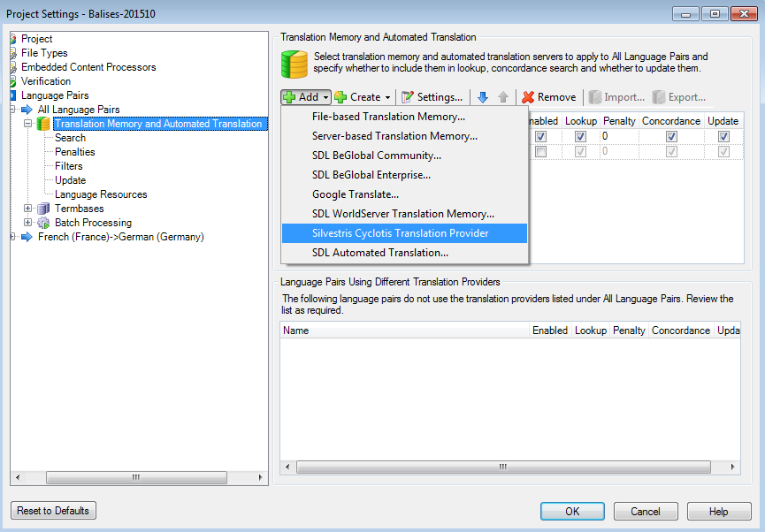Select All Language Pairs node

point(79,110)
